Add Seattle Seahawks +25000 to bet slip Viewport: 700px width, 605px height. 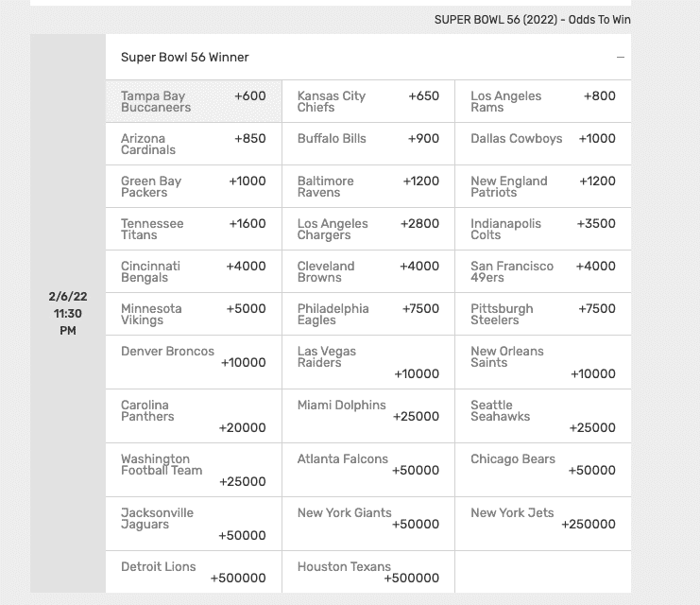pos(543,416)
